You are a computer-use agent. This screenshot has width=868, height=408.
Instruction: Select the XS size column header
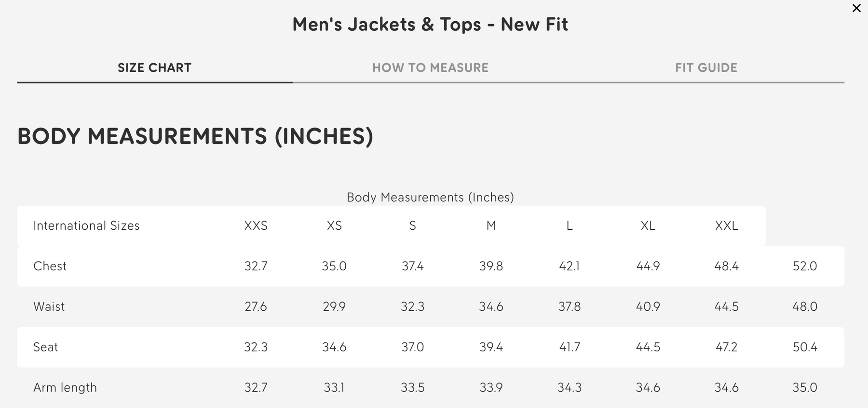pyautogui.click(x=334, y=226)
